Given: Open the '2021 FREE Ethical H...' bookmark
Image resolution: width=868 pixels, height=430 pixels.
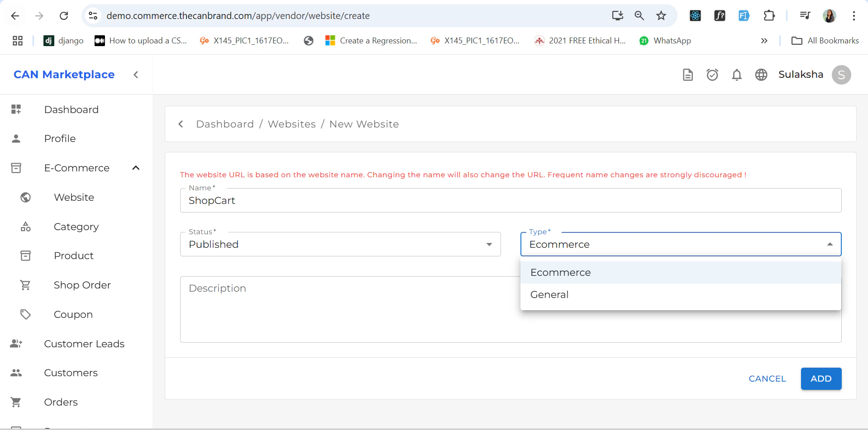Looking at the screenshot, I should pos(580,41).
